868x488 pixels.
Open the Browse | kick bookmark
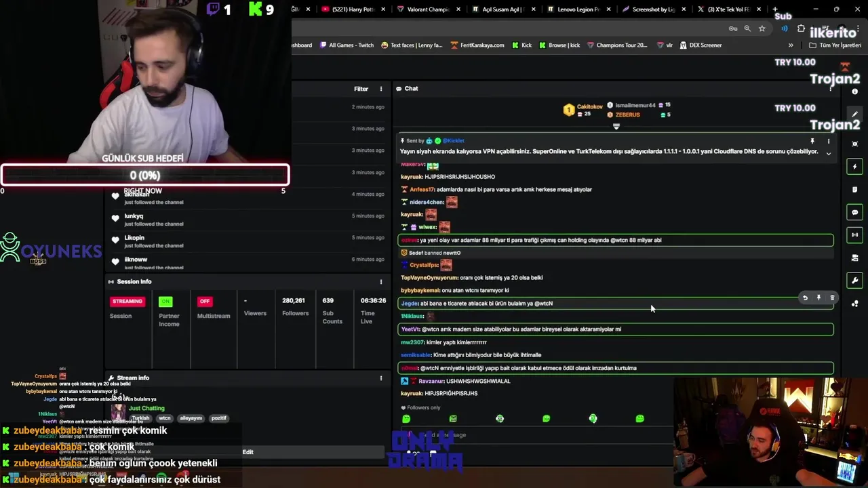pyautogui.click(x=559, y=45)
